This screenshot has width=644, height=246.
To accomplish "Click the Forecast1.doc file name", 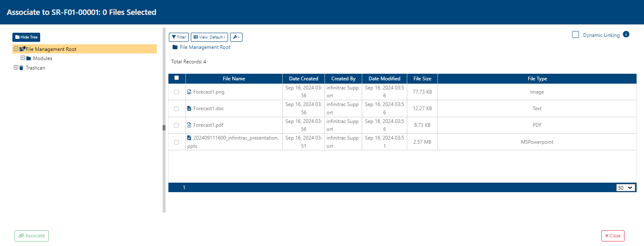I will [209, 109].
